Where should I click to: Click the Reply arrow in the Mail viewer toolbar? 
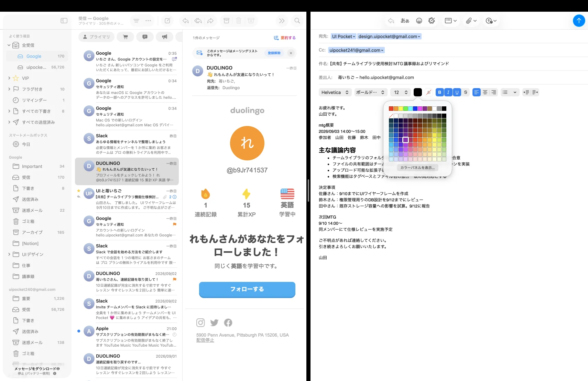pyautogui.click(x=186, y=21)
